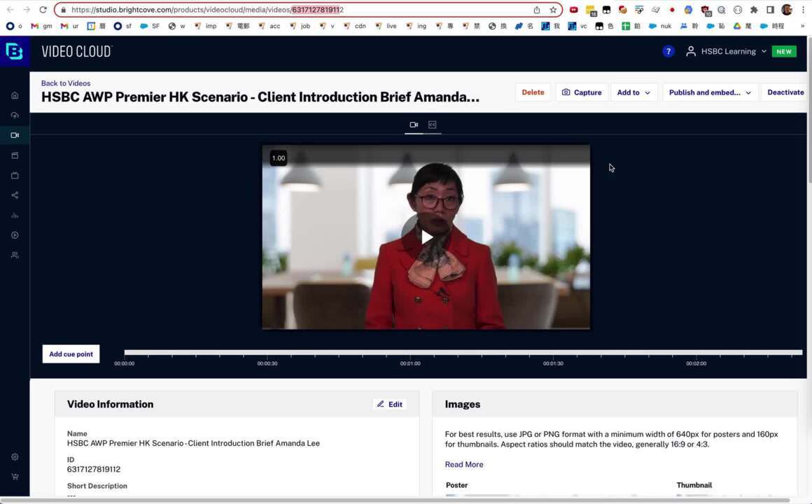Select the Media video camera sidebar icon
The width and height of the screenshot is (812, 504).
pyautogui.click(x=15, y=135)
